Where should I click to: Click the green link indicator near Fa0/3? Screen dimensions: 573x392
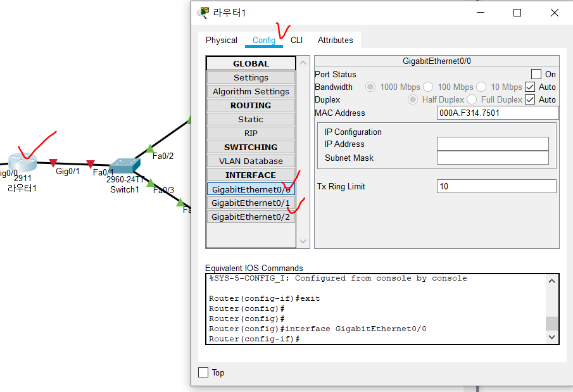click(x=150, y=183)
